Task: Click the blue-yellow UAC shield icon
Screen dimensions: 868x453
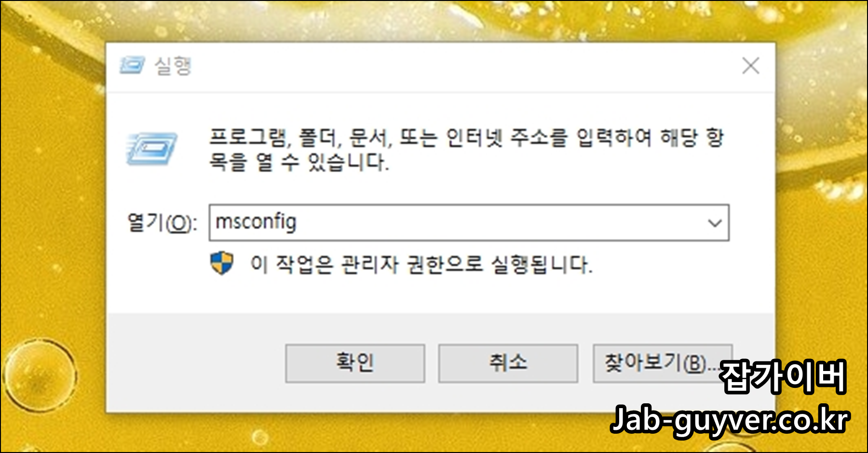Action: pos(222,263)
